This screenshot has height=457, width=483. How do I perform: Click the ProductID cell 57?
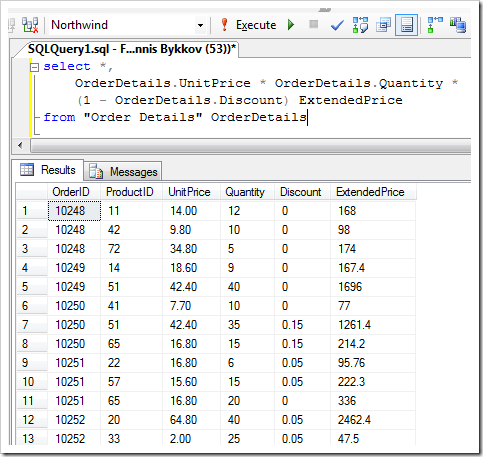[131, 382]
